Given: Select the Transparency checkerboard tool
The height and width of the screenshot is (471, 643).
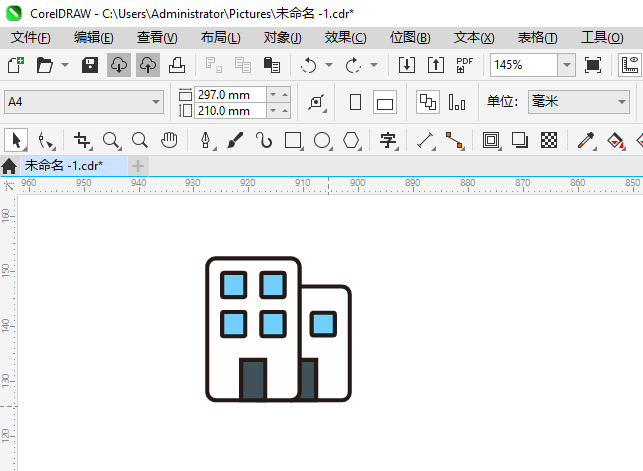Looking at the screenshot, I should 549,140.
